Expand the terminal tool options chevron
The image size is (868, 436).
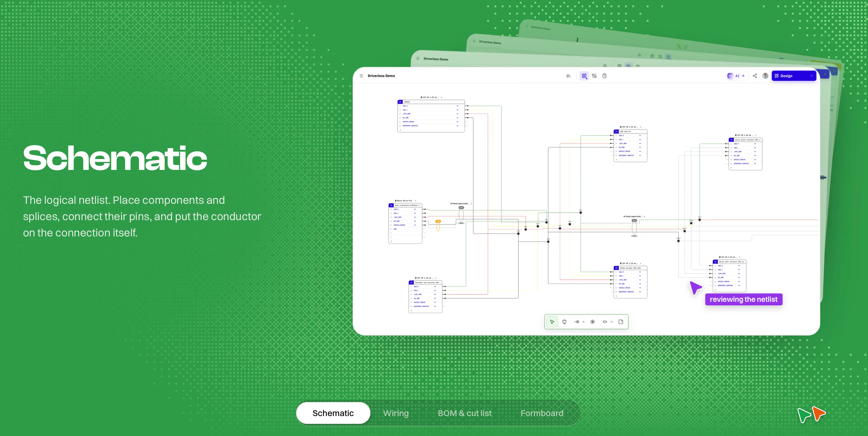[584, 322]
